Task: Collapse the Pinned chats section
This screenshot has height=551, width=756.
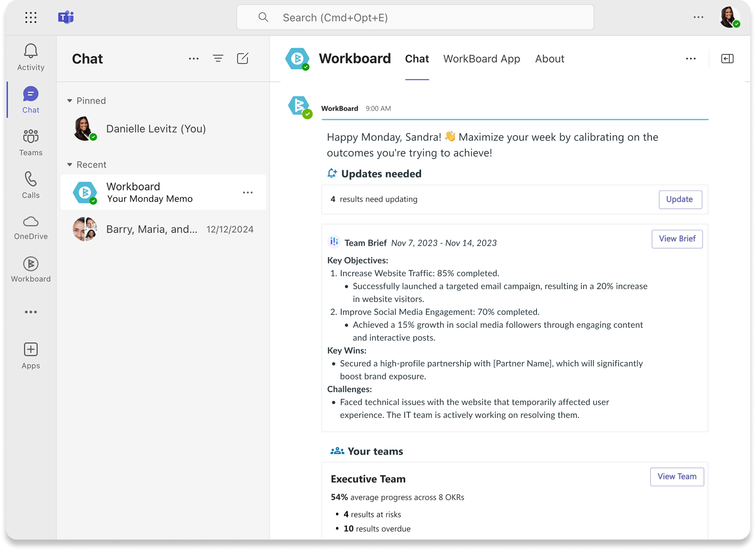Action: click(x=70, y=101)
